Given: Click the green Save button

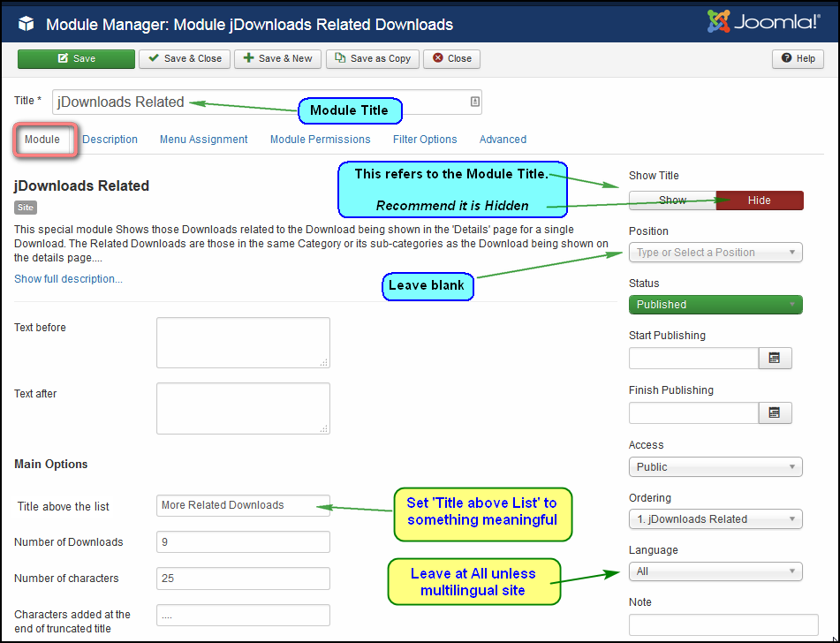Looking at the screenshot, I should point(76,59).
